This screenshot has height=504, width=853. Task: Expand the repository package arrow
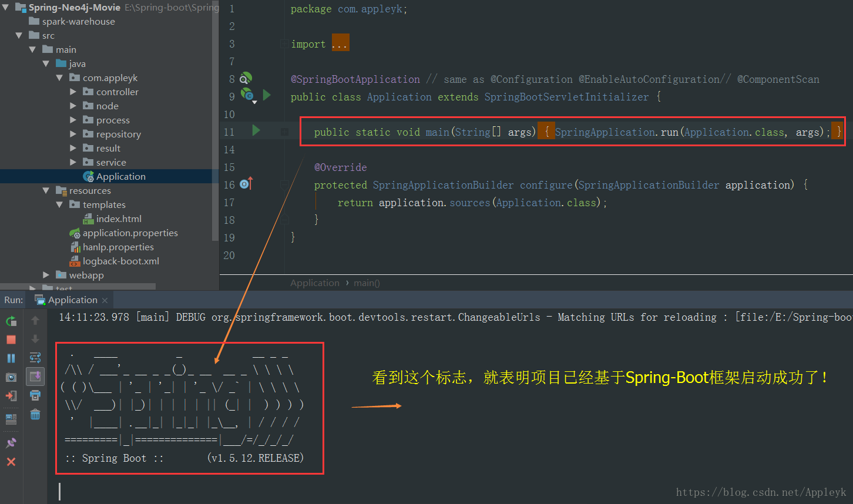[73, 134]
